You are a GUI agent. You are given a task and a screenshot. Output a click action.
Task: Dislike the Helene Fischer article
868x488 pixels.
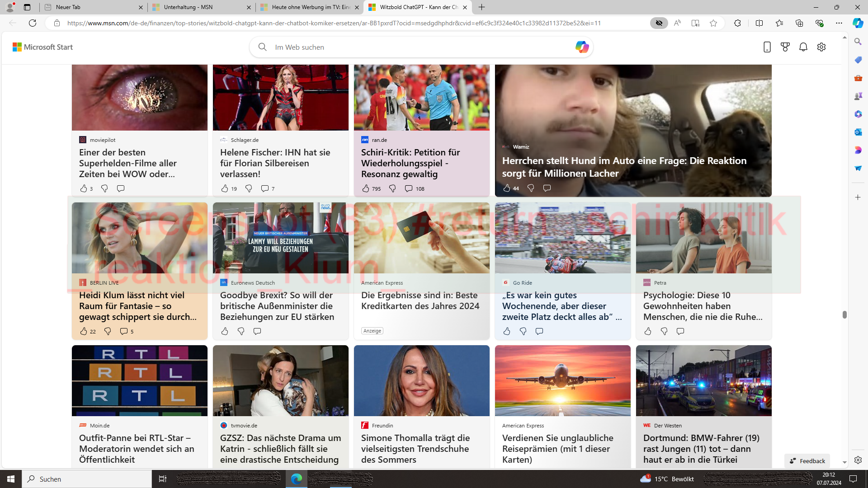pyautogui.click(x=249, y=188)
